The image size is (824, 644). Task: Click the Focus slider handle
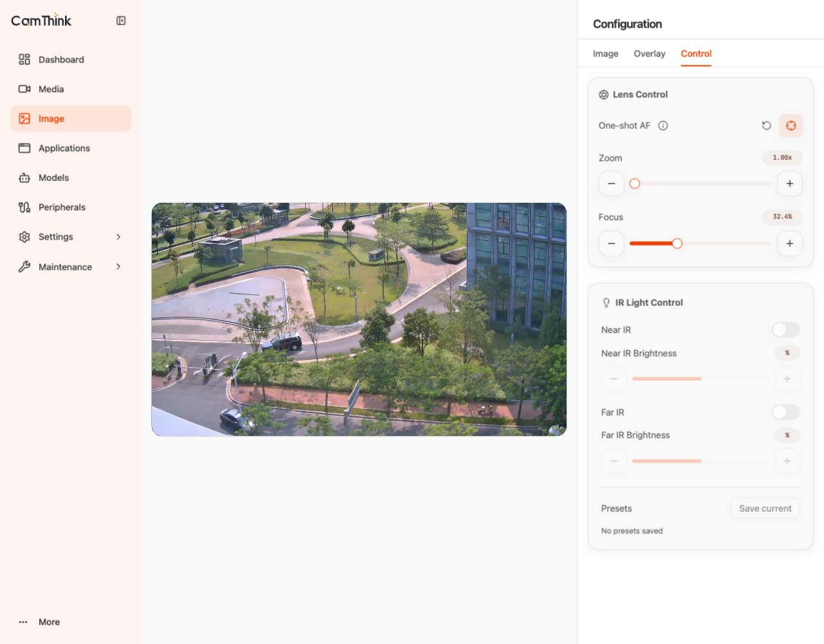point(677,243)
